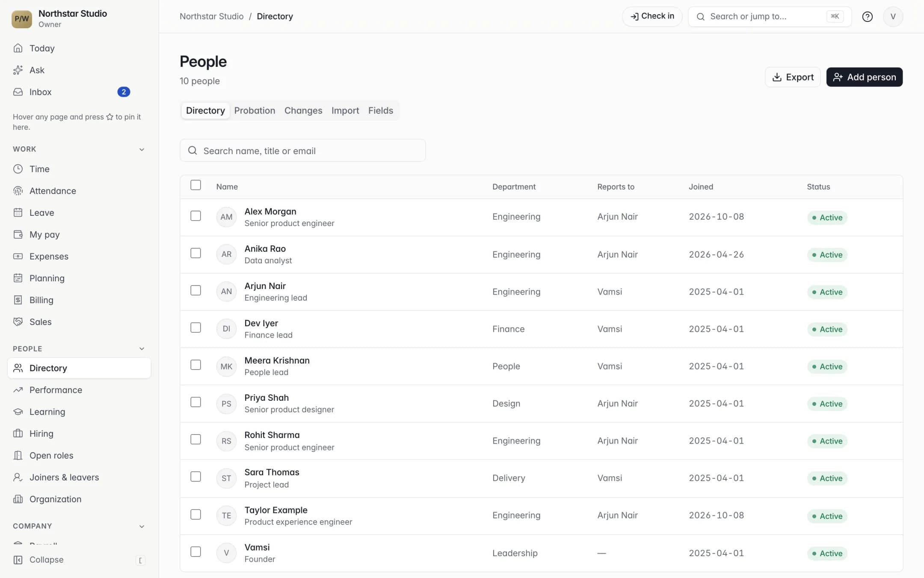This screenshot has width=924, height=578.
Task: Open Taylor Example's profile name
Action: pos(276,510)
